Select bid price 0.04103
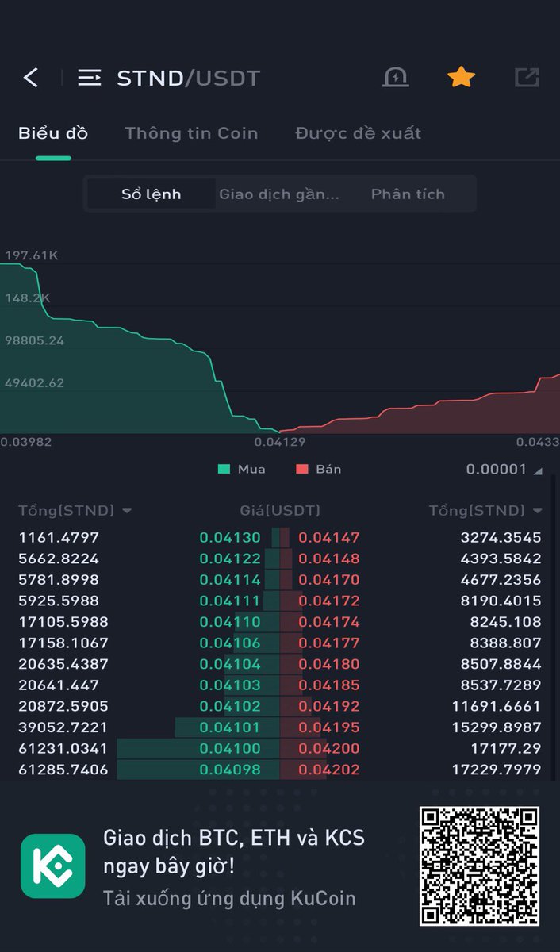This screenshot has height=952, width=560. [x=230, y=685]
